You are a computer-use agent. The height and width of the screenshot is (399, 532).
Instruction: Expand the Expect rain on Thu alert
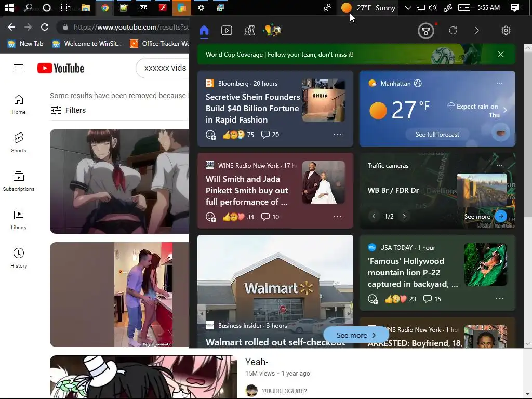coord(477,110)
